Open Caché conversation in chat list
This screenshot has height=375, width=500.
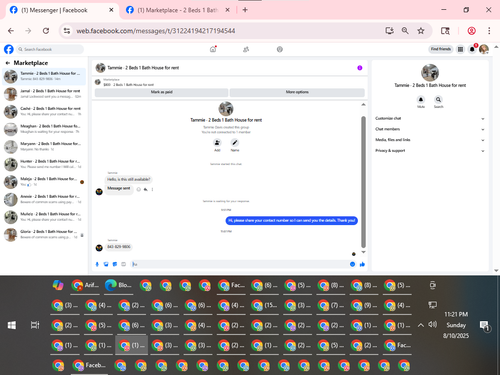coord(44,112)
